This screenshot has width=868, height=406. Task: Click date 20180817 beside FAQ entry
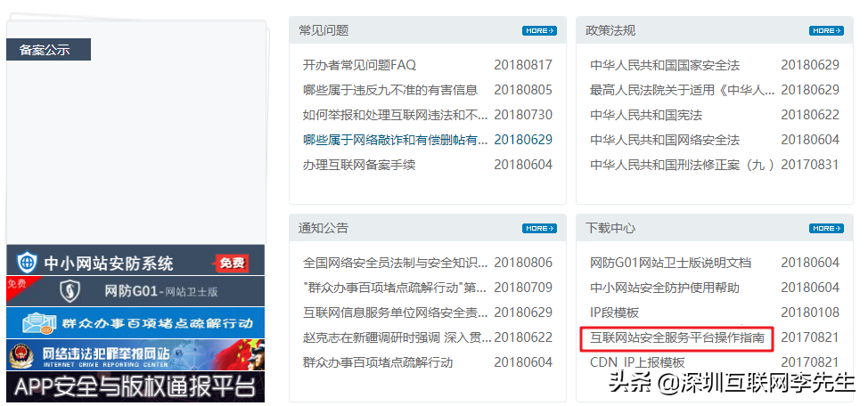(x=523, y=65)
